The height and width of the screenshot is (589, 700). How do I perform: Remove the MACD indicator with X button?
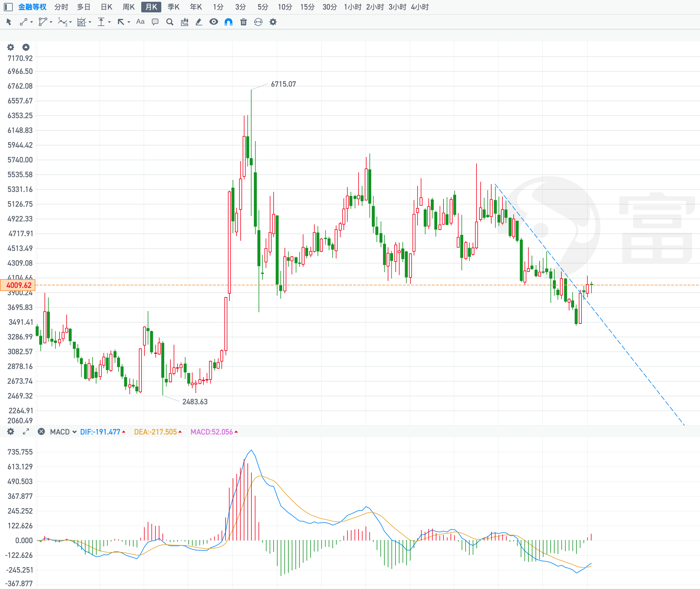(x=41, y=432)
